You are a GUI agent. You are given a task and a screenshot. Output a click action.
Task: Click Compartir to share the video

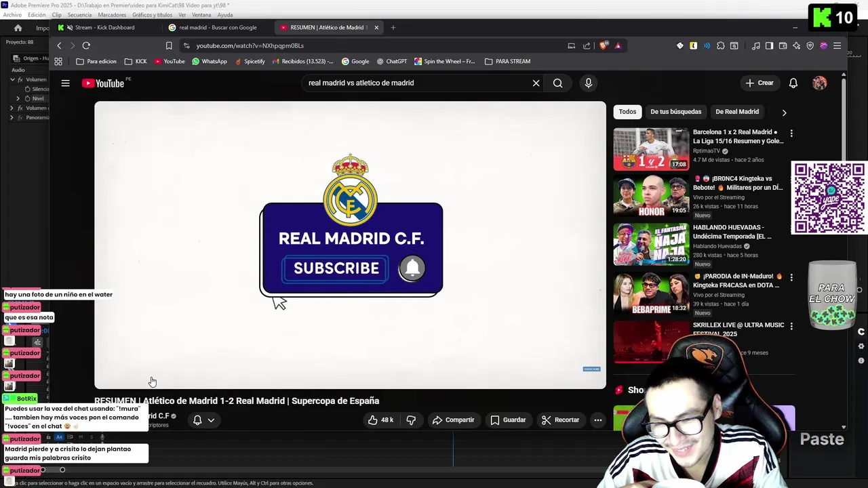(453, 420)
